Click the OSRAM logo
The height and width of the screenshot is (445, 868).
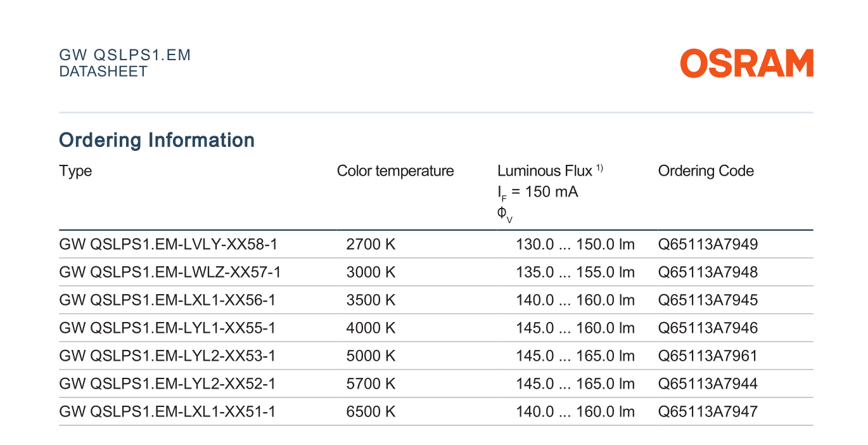pos(747,63)
